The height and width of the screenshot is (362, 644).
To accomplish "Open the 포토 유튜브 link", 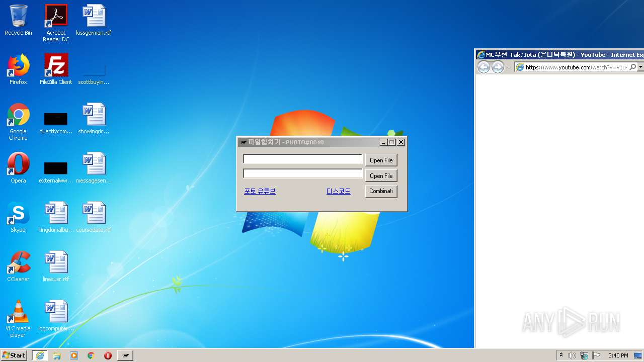I will (260, 192).
